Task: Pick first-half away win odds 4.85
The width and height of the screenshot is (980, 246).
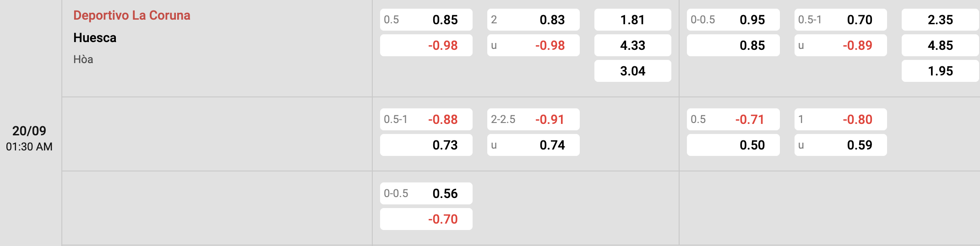Action: [x=940, y=45]
